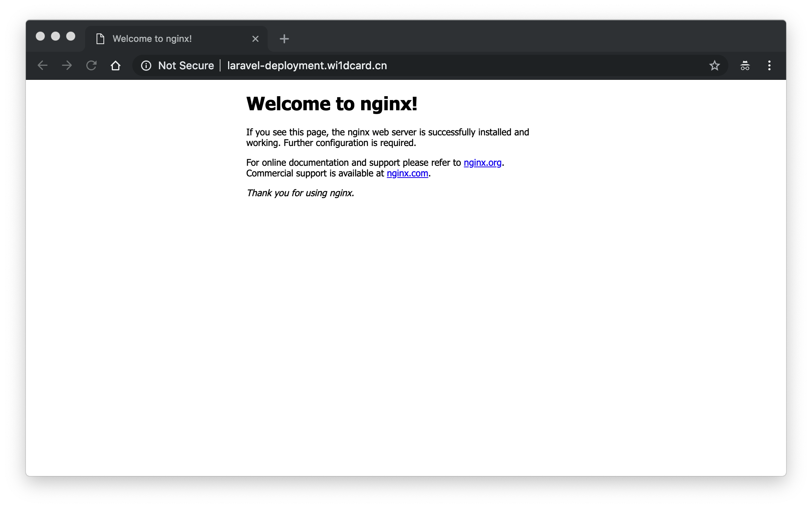Close the Welcome to nginx! tab
This screenshot has width=812, height=508.
pos(255,39)
